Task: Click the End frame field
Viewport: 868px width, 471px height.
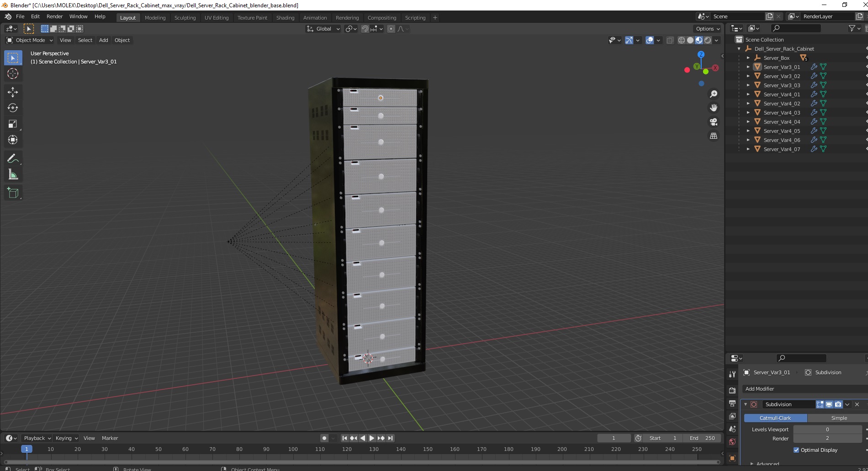Action: [703, 438]
